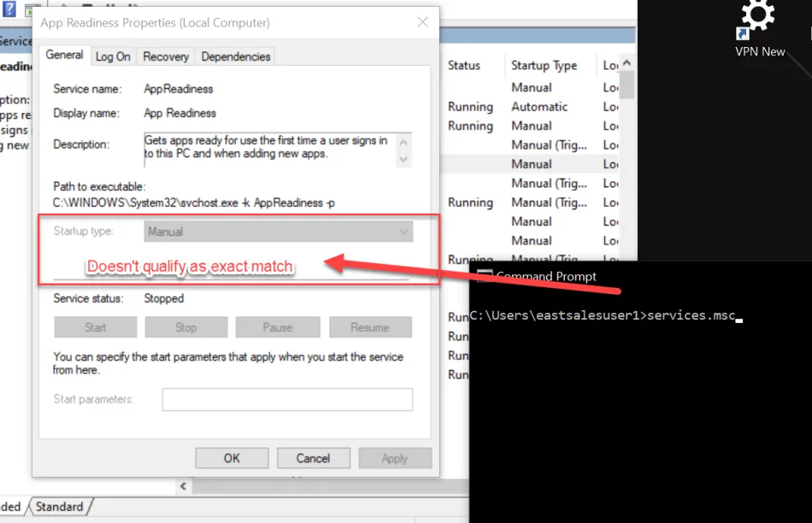This screenshot has width=812, height=523.
Task: Click the blue Help icon in toolbar
Action: 9,9
